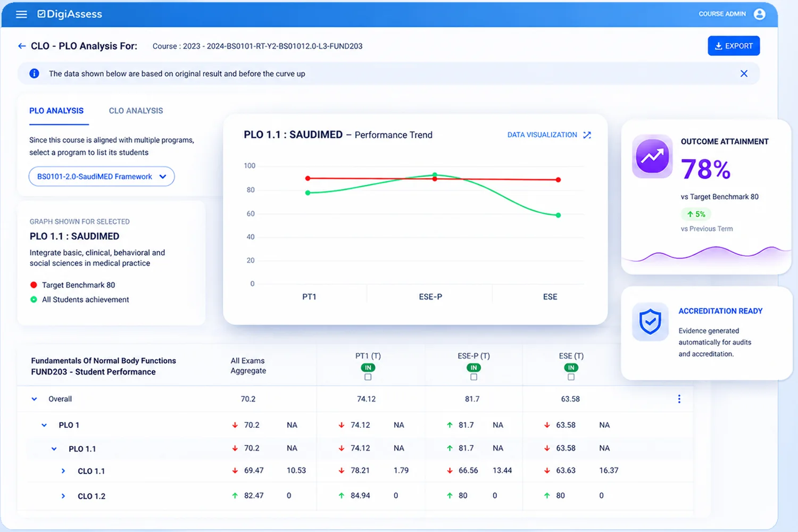
Task: Open the Course Admin profile avatar
Action: point(759,14)
